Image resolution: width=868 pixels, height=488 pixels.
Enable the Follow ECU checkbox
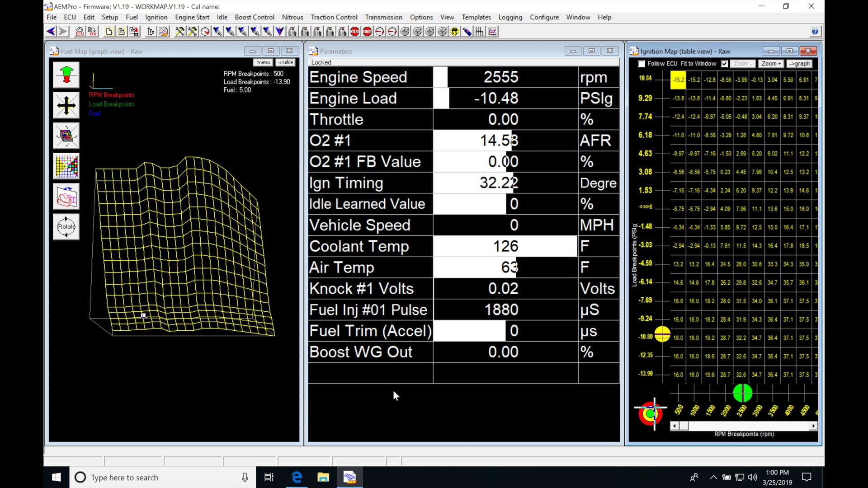[642, 64]
